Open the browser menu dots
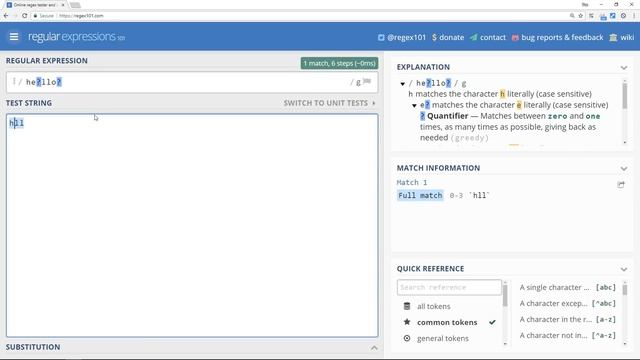Viewport: 640px width, 360px height. (634, 16)
